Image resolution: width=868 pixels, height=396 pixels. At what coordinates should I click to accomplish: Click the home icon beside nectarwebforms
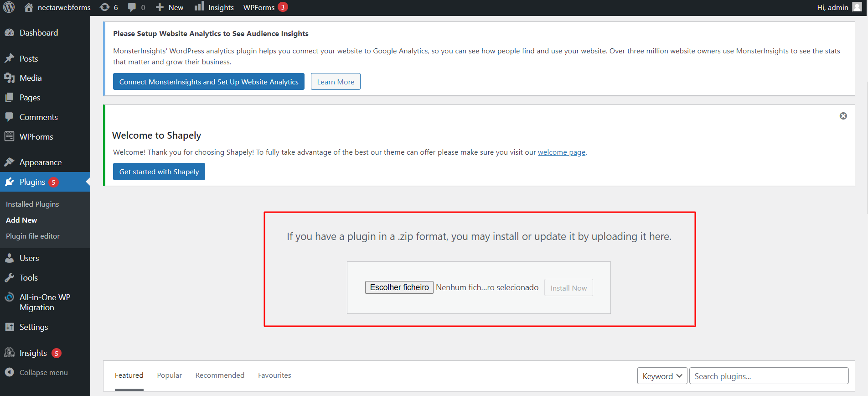pyautogui.click(x=28, y=7)
